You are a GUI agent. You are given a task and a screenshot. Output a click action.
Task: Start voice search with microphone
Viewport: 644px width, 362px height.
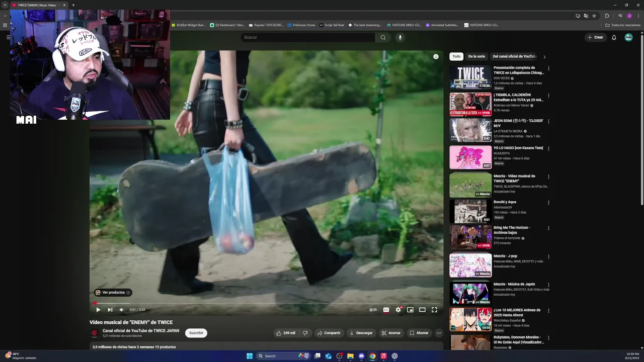click(400, 37)
